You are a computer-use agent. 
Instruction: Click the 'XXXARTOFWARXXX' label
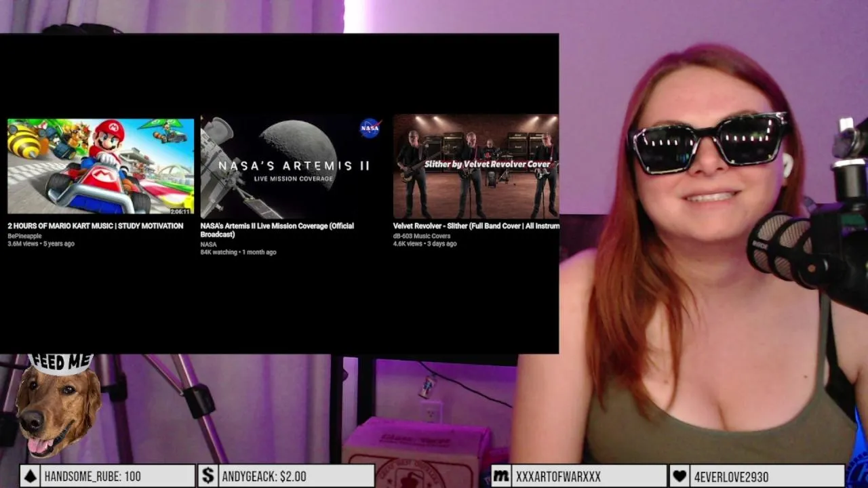coord(558,476)
